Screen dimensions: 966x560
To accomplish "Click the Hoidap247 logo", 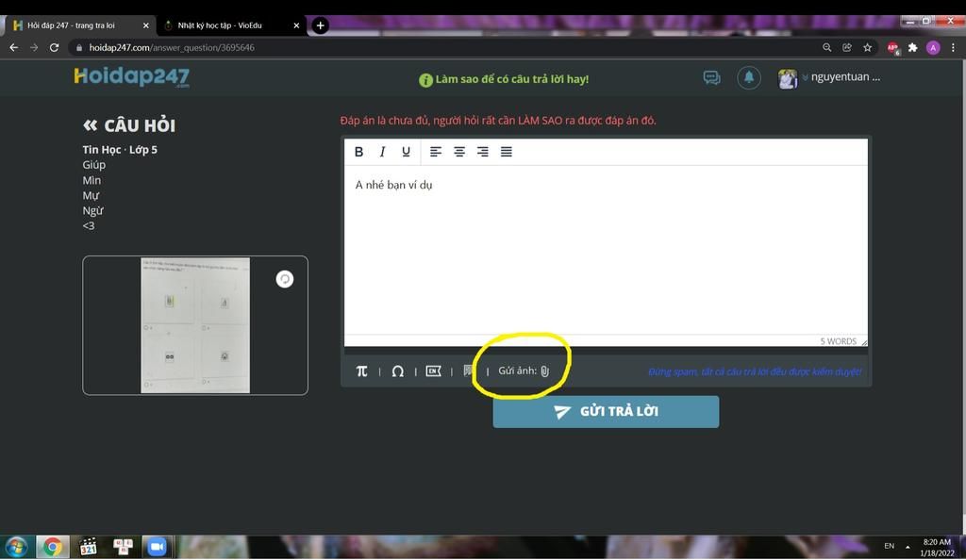I will click(132, 76).
